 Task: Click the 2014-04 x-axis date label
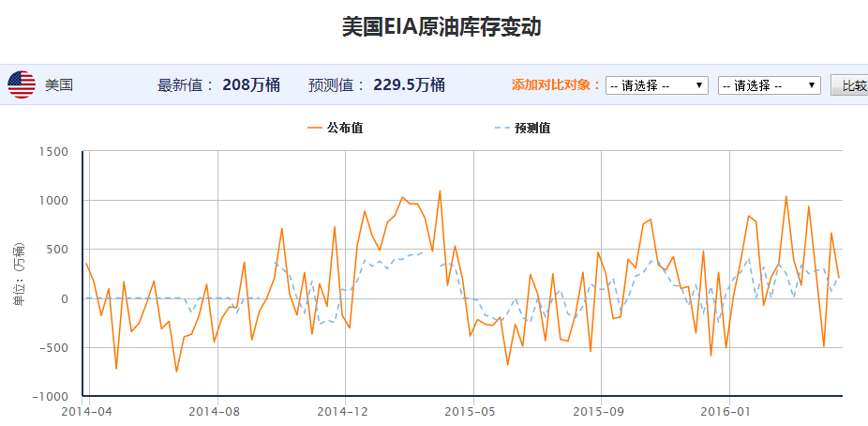87,411
